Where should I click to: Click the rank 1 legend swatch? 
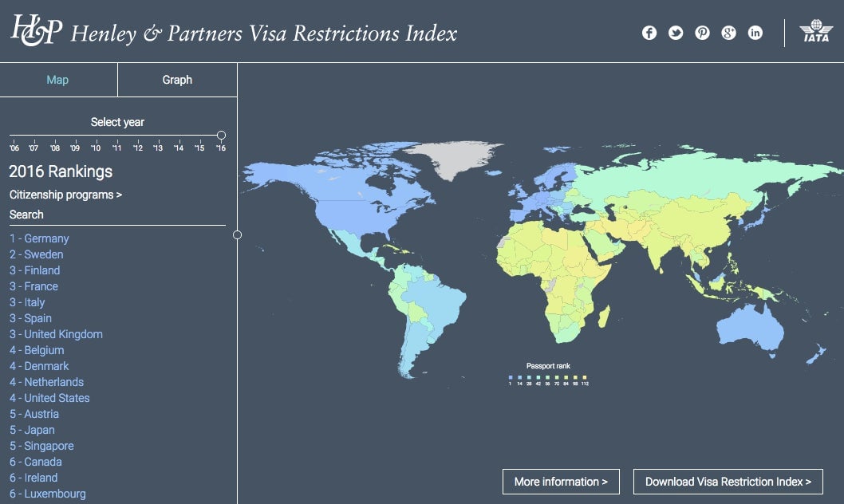(x=511, y=377)
